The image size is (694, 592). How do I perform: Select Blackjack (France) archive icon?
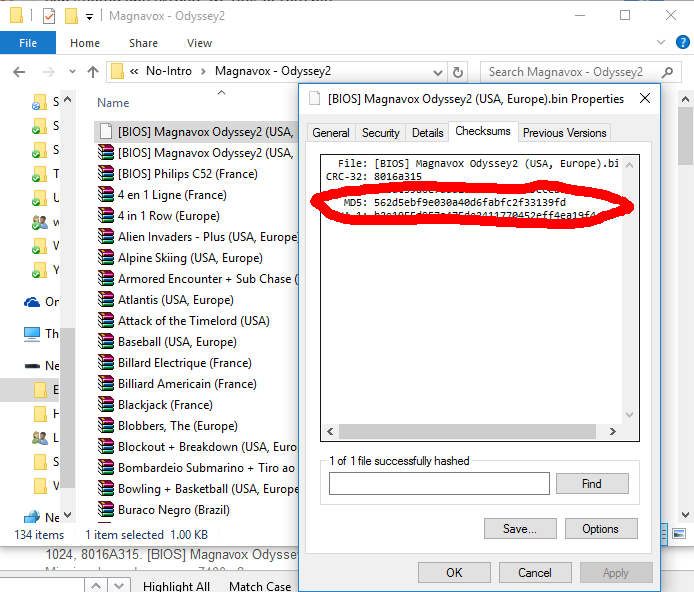point(106,404)
